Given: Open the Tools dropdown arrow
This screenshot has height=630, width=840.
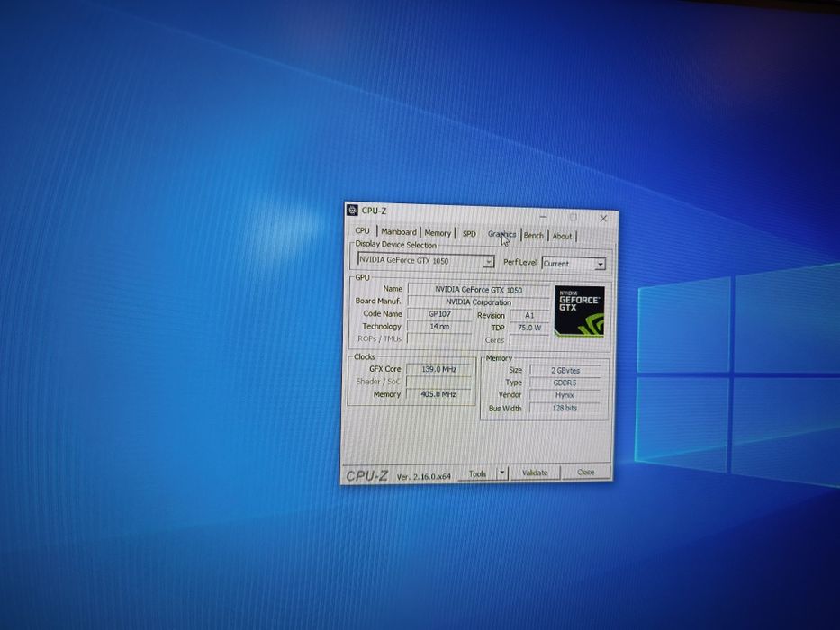Looking at the screenshot, I should pyautogui.click(x=502, y=473).
